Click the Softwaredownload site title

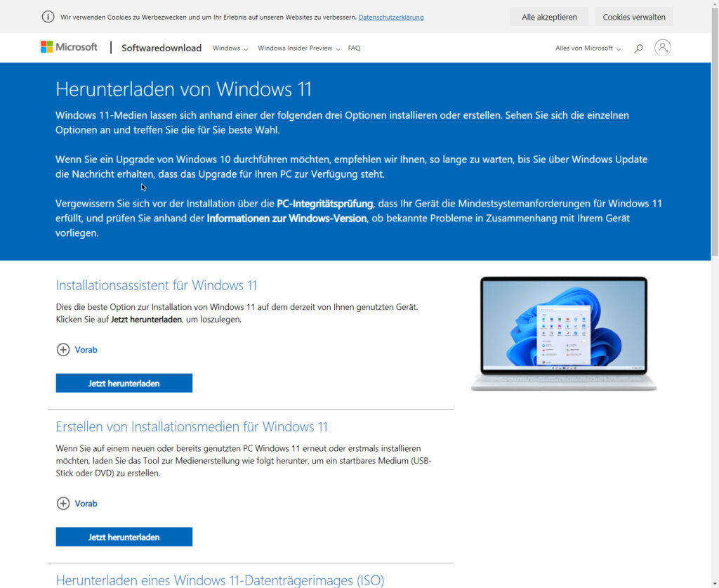161,48
